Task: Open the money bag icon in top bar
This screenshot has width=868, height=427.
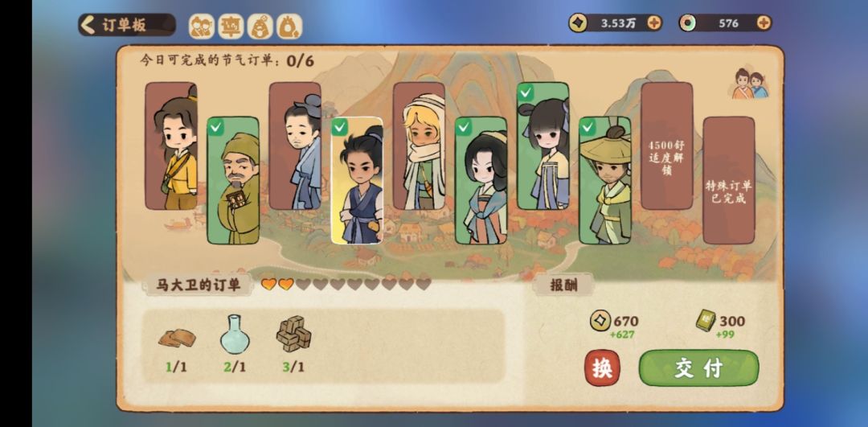Action: point(289,26)
